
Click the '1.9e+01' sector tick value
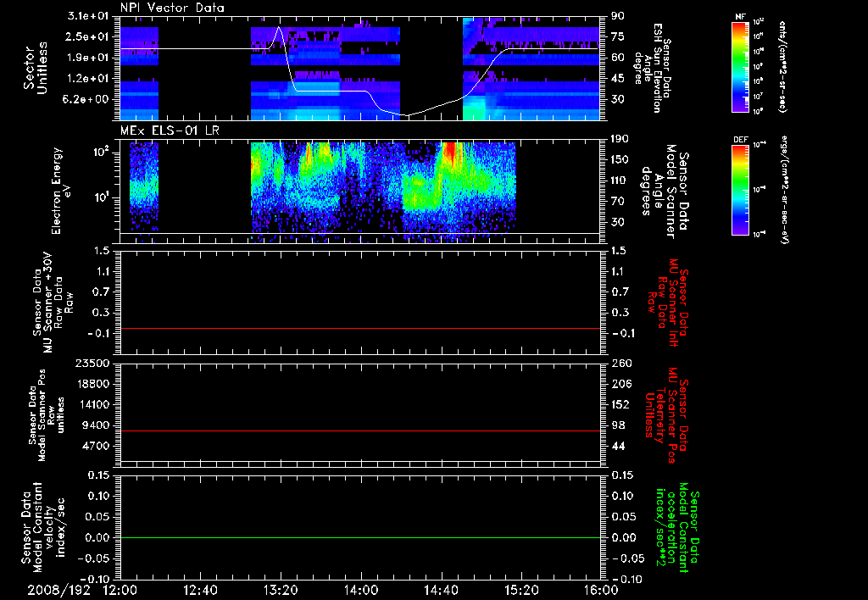pyautogui.click(x=88, y=58)
